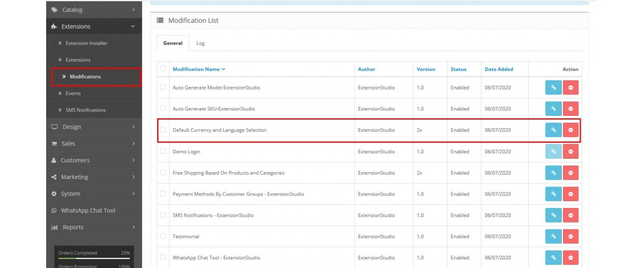Click link icon for Default Currency and Language Selection
This screenshot has height=268, width=644.
click(x=553, y=130)
